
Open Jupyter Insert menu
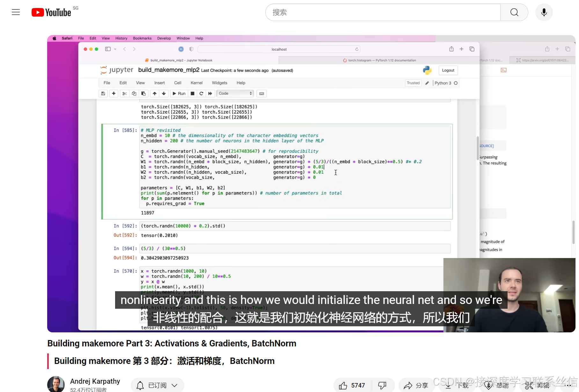[x=159, y=83]
